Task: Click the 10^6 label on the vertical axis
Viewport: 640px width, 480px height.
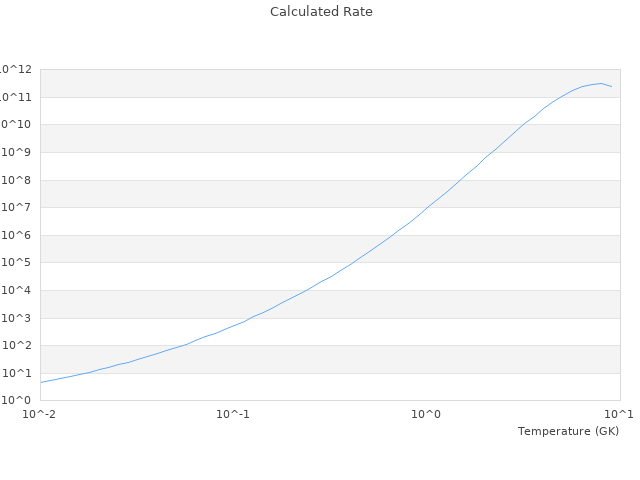Action: click(20, 235)
